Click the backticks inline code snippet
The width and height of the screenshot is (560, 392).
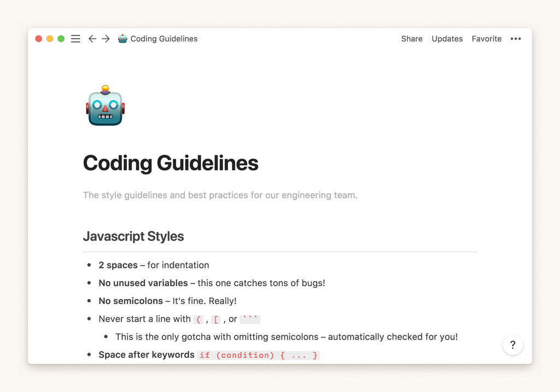[250, 319]
